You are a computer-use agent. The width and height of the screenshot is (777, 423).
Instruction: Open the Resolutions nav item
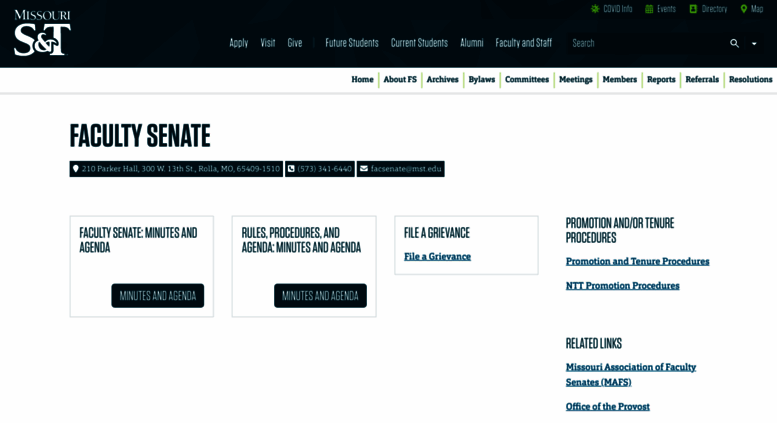[750, 79]
